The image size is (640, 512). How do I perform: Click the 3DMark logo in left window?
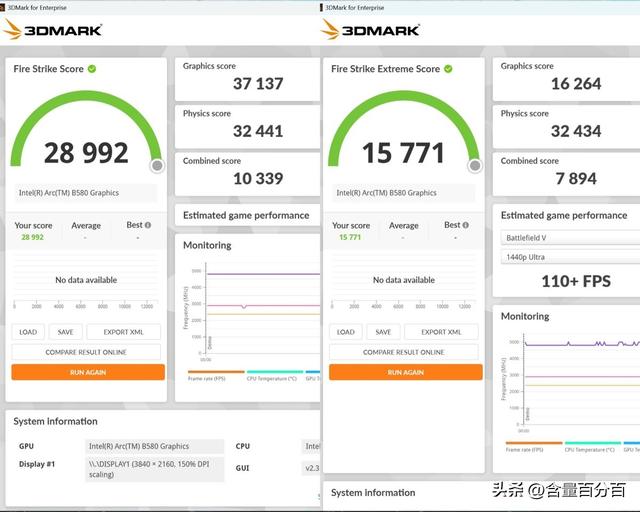pyautogui.click(x=52, y=30)
